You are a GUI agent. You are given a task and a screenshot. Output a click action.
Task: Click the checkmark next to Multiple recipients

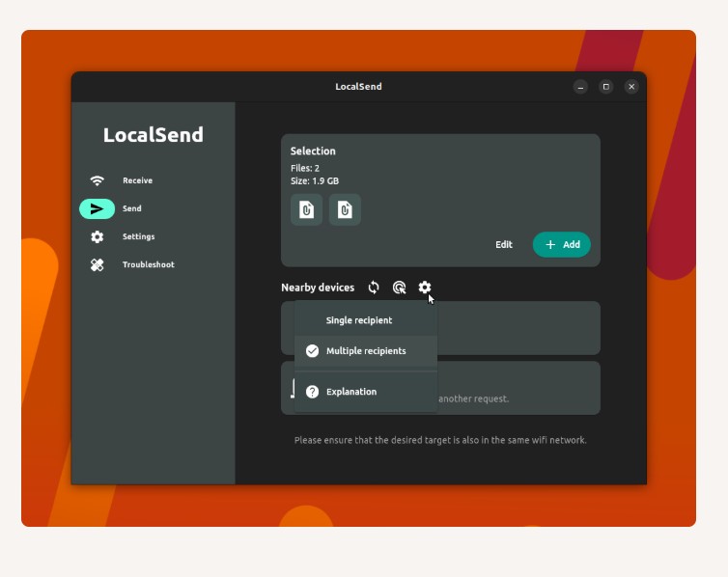pos(313,351)
